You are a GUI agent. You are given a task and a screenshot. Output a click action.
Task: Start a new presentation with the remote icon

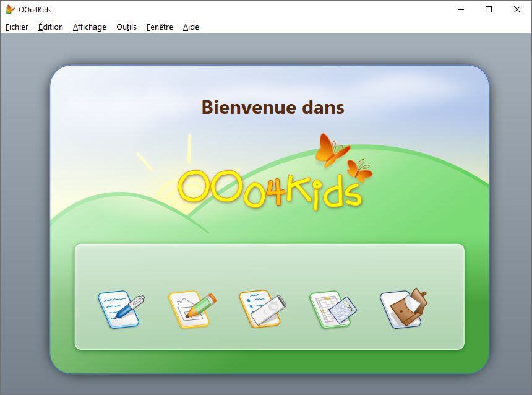(263, 308)
